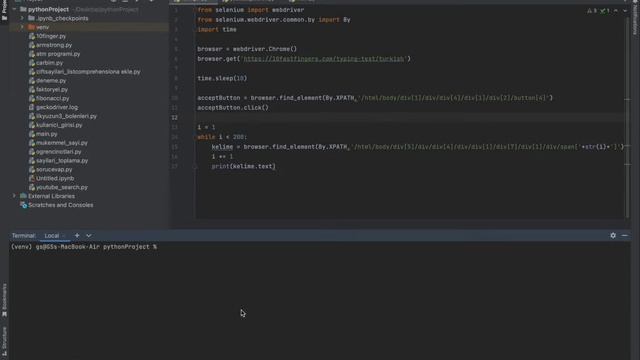Expand the venv folder arrow
The width and height of the screenshot is (640, 360).
pyautogui.click(x=22, y=27)
